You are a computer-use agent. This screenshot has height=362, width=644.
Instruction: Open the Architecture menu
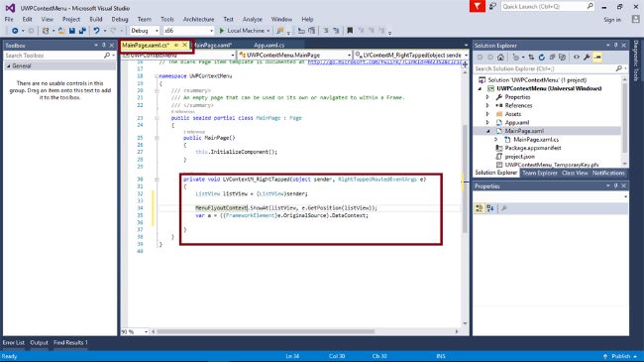point(198,19)
